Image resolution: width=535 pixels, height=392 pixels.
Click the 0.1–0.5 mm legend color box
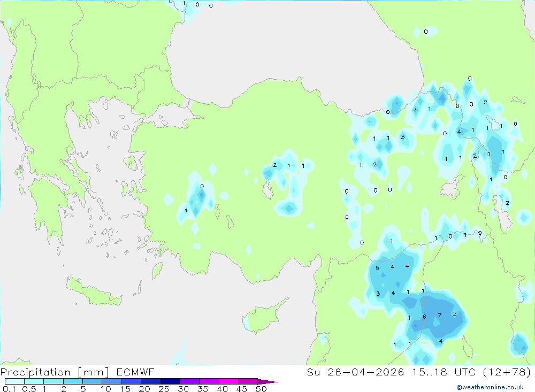(x=14, y=381)
